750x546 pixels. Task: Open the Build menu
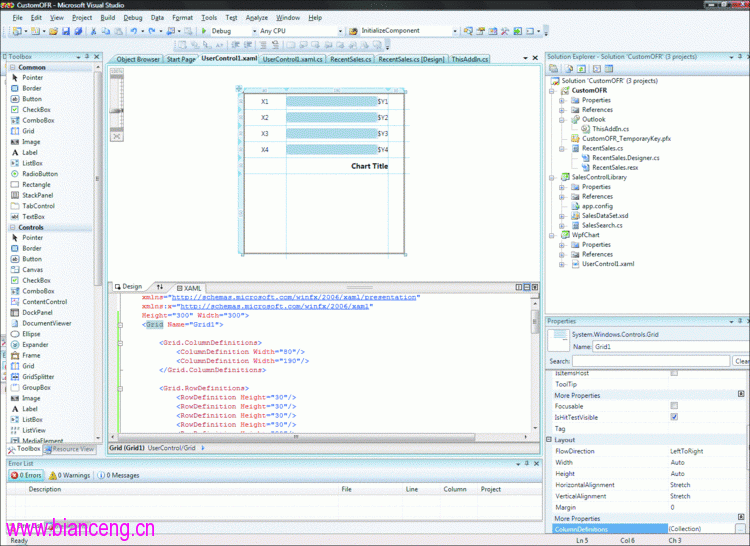click(108, 18)
